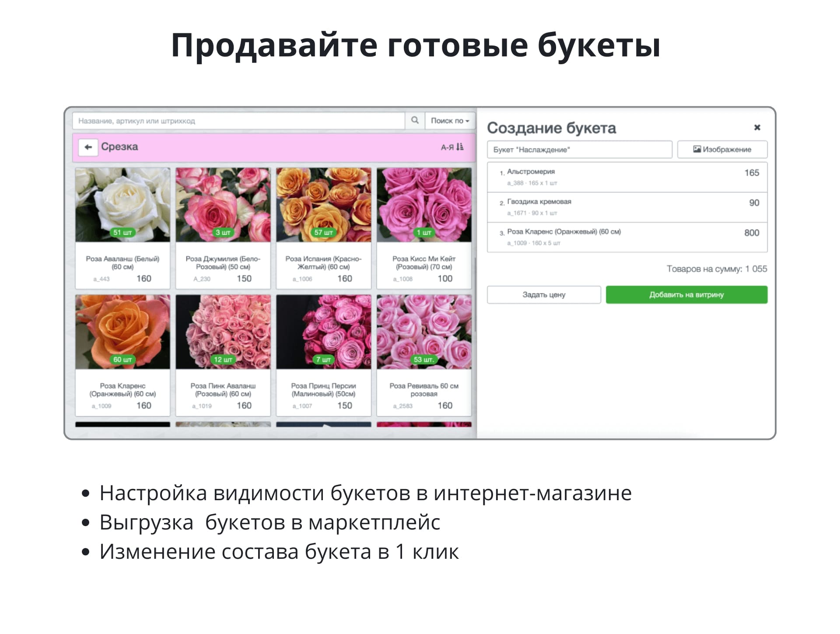Image resolution: width=840 pixels, height=634 pixels.
Task: Select Альстромерия in the bouquet list
Action: (626, 176)
